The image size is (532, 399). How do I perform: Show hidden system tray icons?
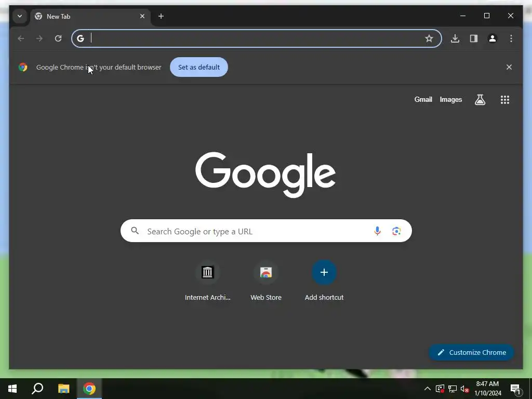click(428, 389)
